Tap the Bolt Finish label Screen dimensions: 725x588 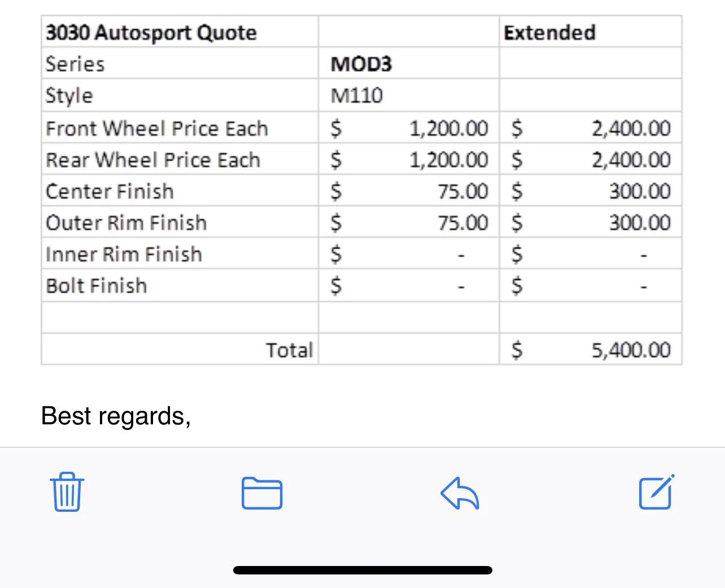tap(97, 286)
